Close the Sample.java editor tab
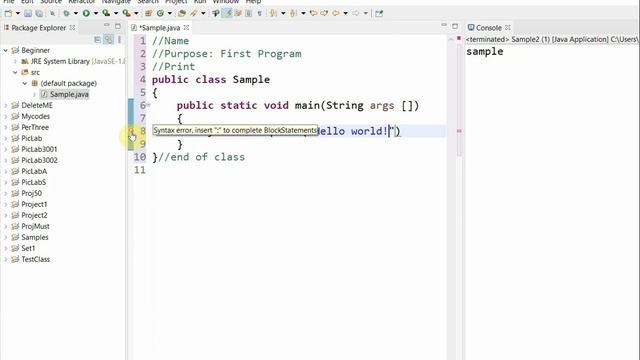This screenshot has width=640, height=360. coord(186,27)
